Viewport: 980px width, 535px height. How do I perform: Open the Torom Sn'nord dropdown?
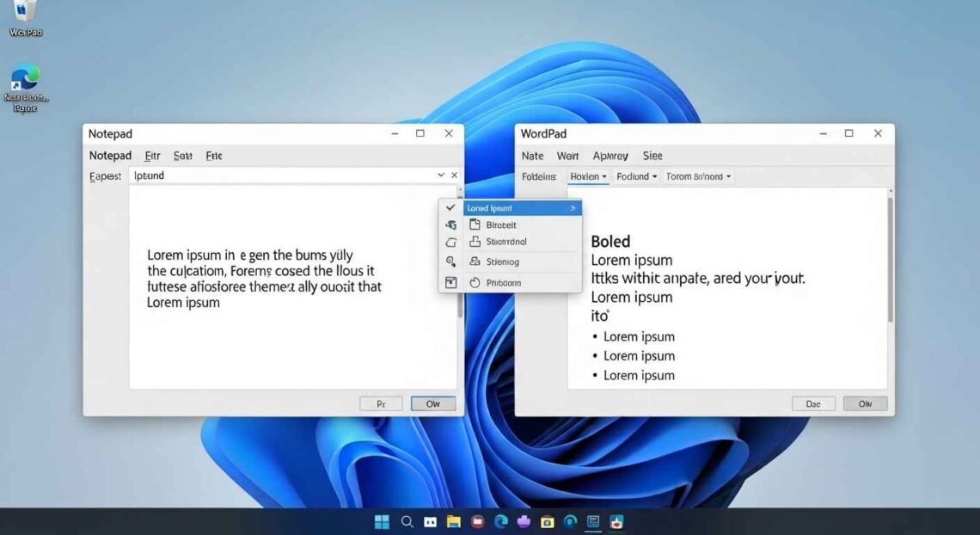point(698,176)
